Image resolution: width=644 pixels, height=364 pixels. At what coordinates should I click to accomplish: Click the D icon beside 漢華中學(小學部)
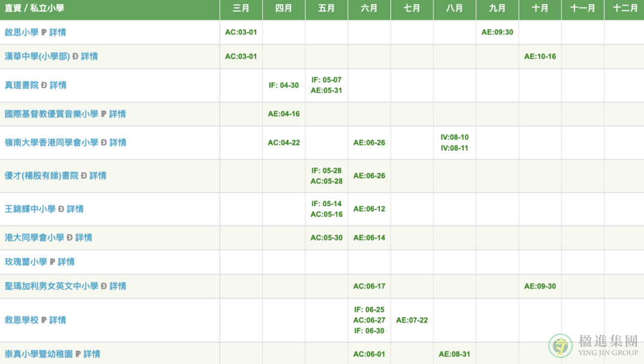(75, 56)
